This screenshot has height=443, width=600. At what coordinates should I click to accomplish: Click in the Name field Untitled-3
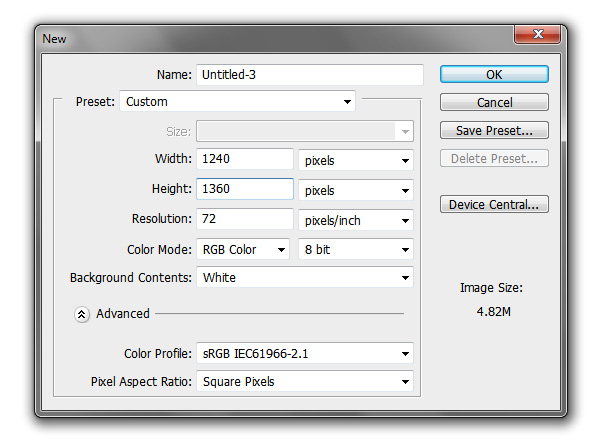pos(310,75)
